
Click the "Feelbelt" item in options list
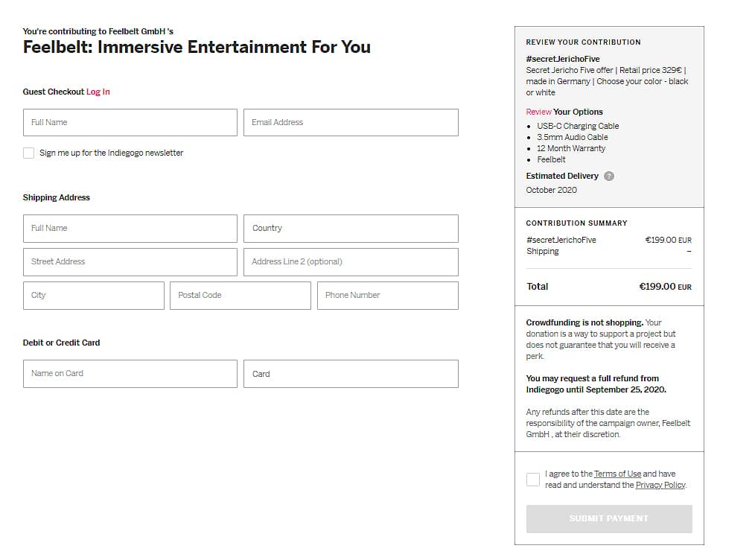coord(551,159)
